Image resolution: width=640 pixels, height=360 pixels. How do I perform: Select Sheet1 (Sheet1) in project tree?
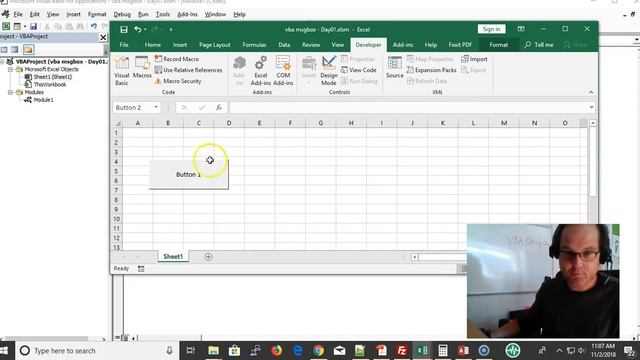48,77
